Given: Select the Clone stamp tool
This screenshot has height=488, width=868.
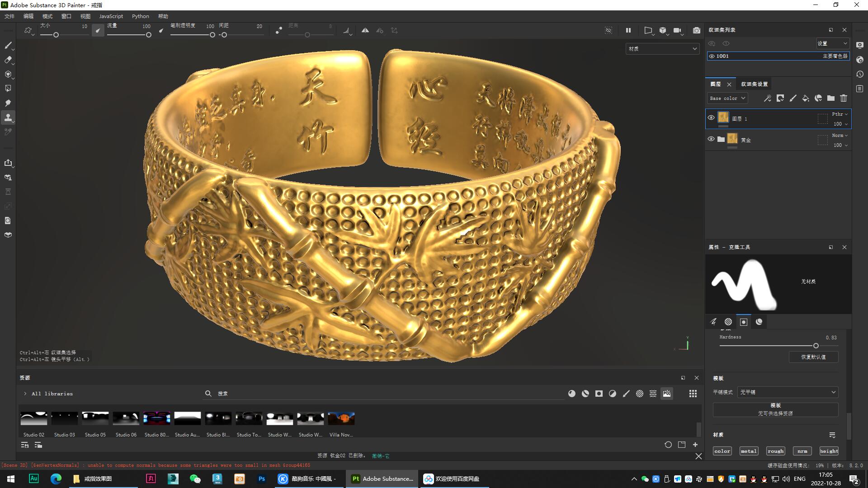Looking at the screenshot, I should 8,117.
